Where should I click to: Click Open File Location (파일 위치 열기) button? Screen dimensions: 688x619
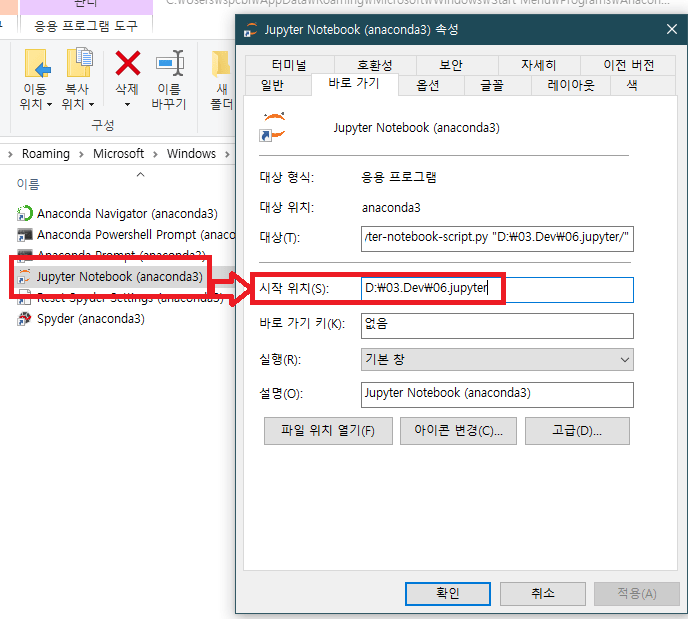[x=328, y=431]
